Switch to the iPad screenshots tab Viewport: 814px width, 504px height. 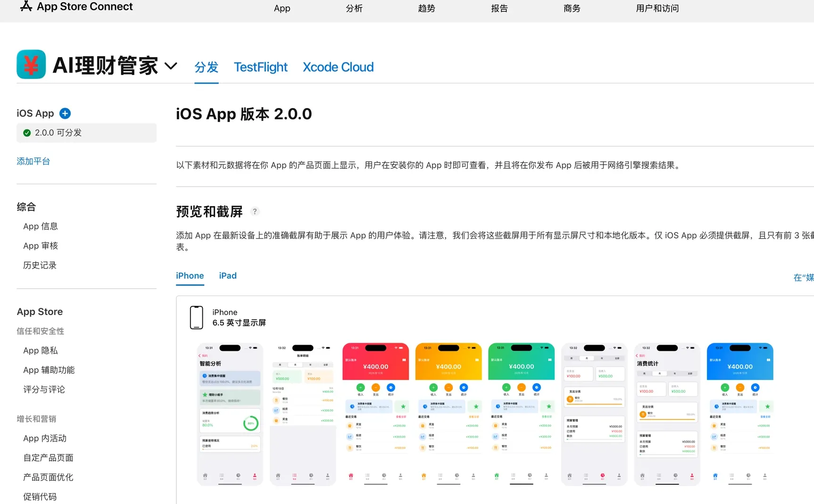[228, 275]
